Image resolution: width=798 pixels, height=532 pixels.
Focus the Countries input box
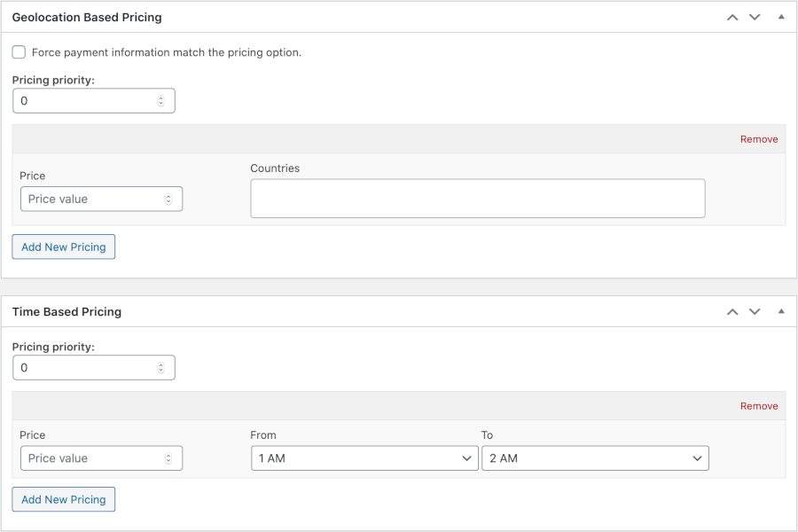pyautogui.click(x=478, y=198)
